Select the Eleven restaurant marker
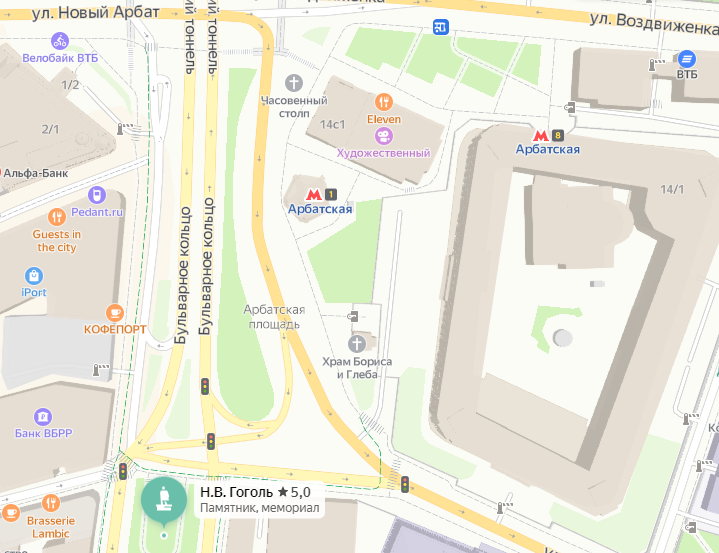The image size is (719, 553). pos(384,102)
